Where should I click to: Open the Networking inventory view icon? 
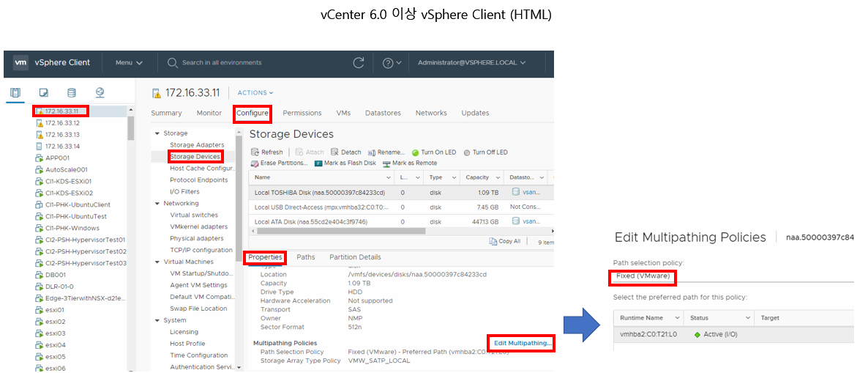click(x=100, y=92)
